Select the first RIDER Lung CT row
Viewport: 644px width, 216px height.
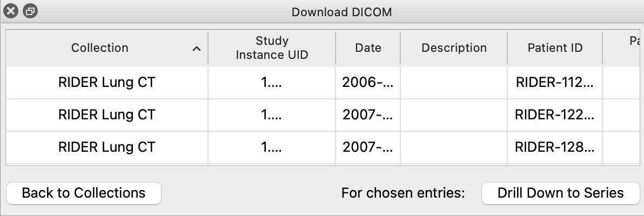[x=323, y=83]
